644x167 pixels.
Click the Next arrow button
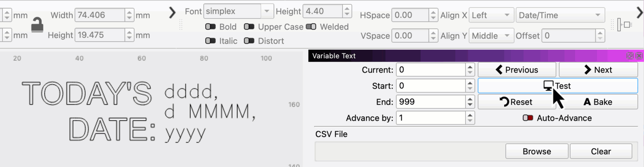pos(598,70)
